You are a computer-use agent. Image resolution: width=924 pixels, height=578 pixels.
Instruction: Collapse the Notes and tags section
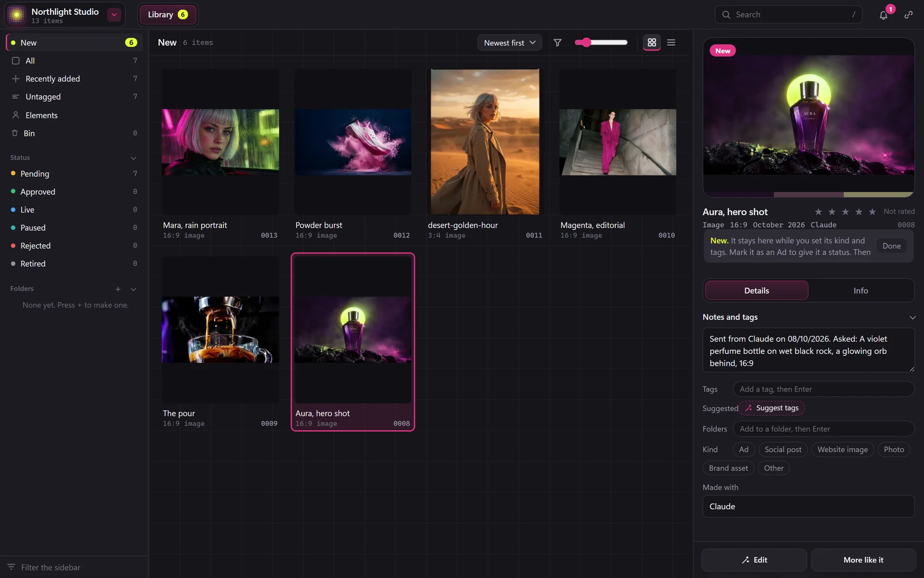[x=912, y=317]
